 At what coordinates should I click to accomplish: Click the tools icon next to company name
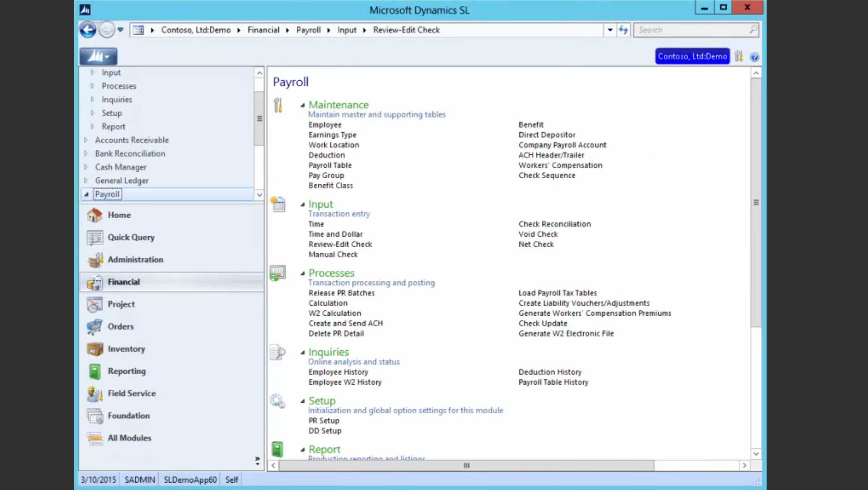(x=739, y=56)
